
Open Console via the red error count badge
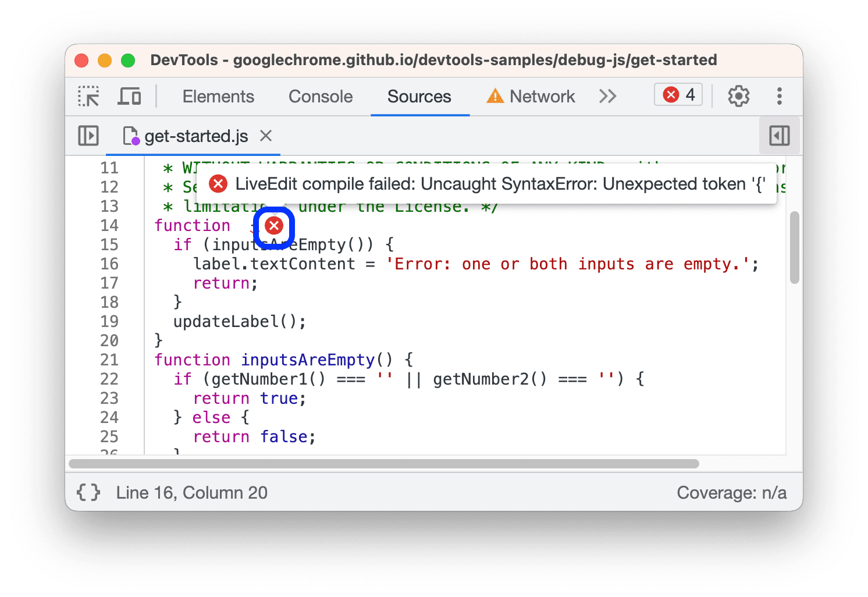(x=678, y=94)
